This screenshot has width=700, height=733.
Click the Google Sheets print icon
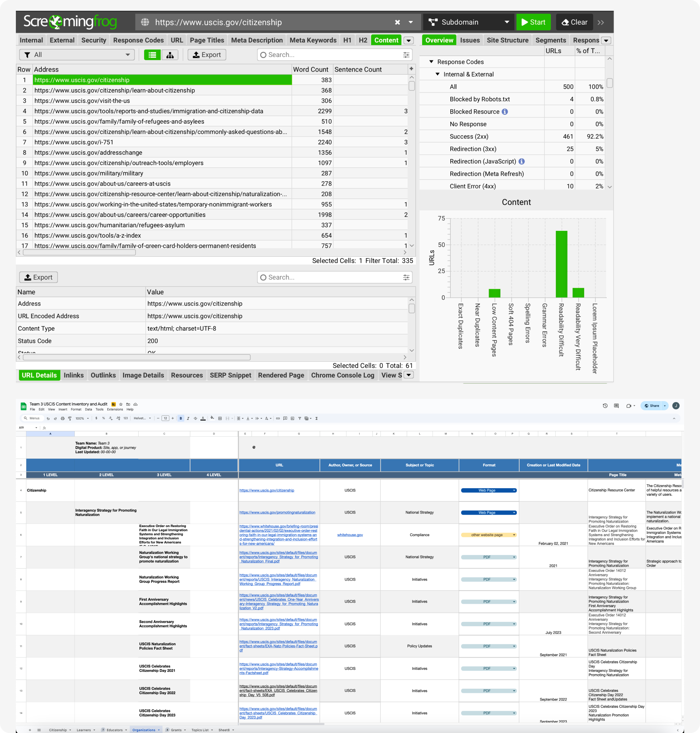(62, 419)
